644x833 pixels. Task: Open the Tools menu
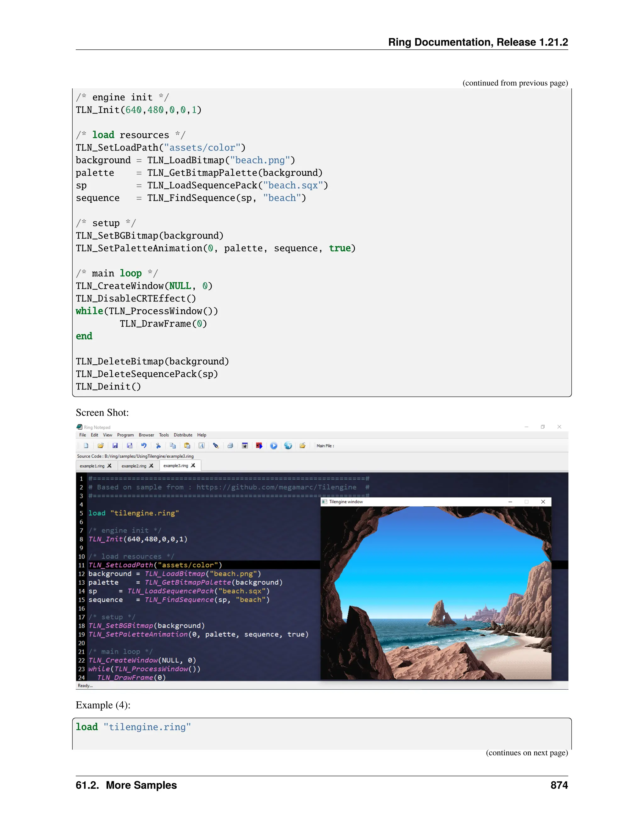[164, 435]
